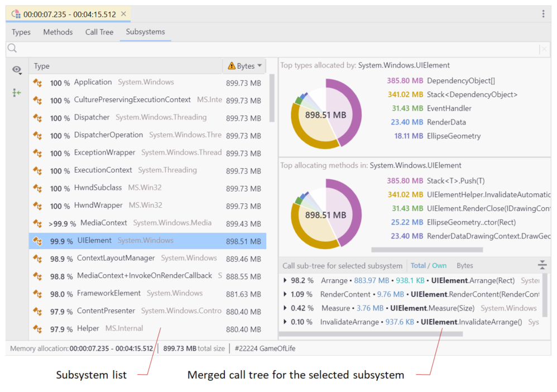Clear search using the X icon
Viewport: 557px width, 392px height.
(x=543, y=49)
